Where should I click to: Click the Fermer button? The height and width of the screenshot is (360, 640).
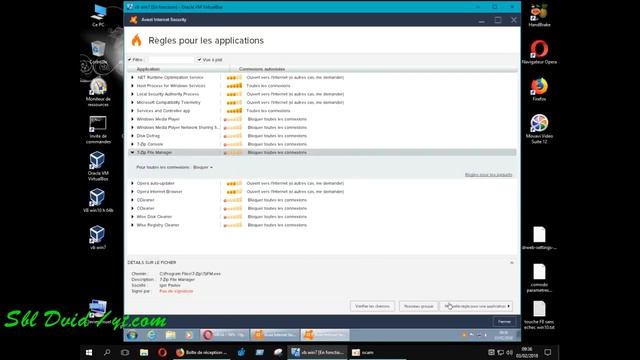coord(504,322)
